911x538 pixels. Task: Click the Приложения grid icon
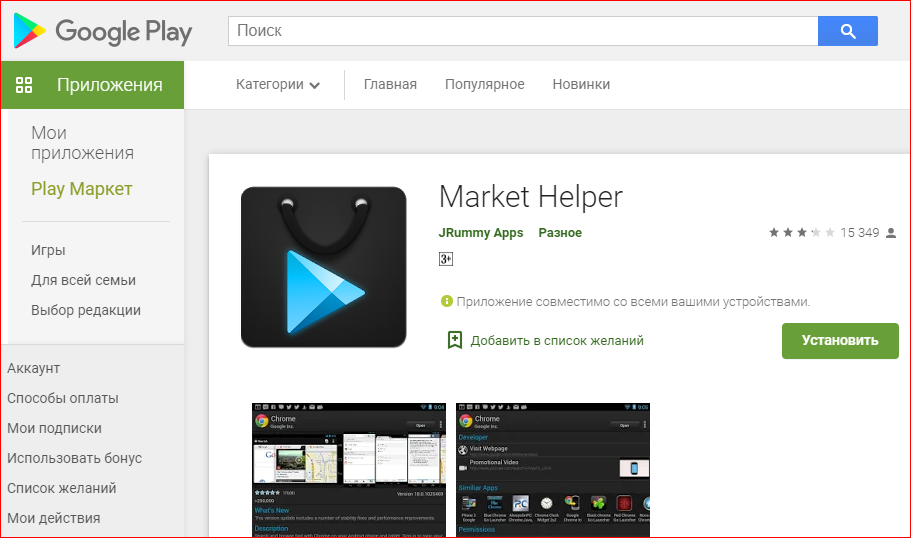tap(24, 85)
